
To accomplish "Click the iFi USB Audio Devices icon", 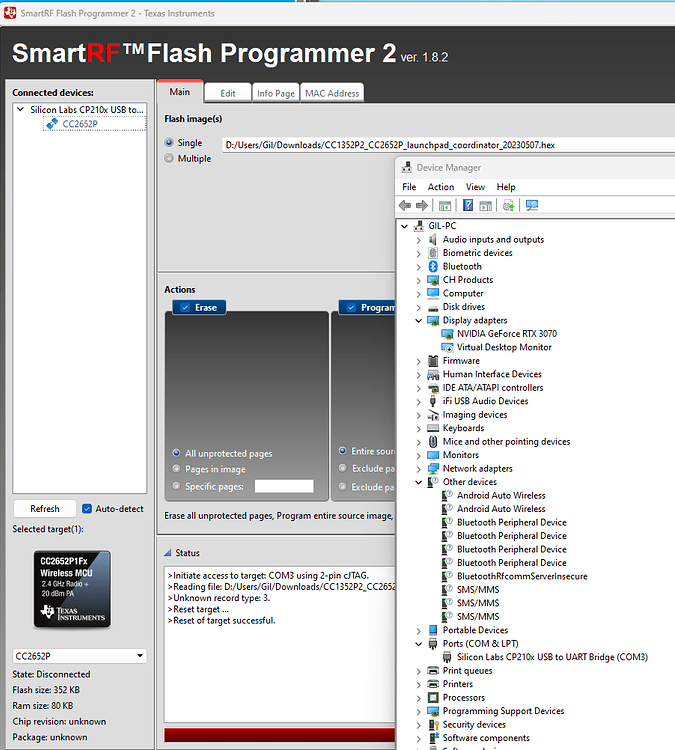I will pos(433,401).
